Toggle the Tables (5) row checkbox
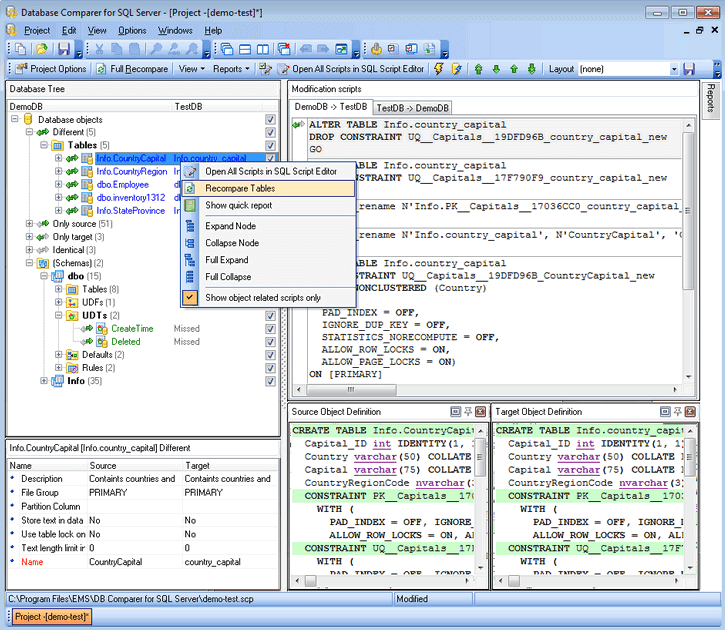 coord(270,146)
